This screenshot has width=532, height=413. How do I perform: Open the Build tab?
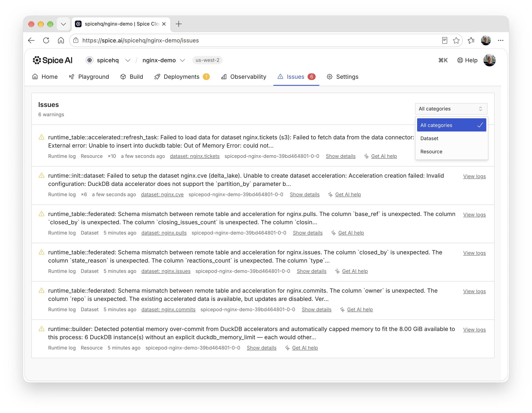tap(132, 77)
